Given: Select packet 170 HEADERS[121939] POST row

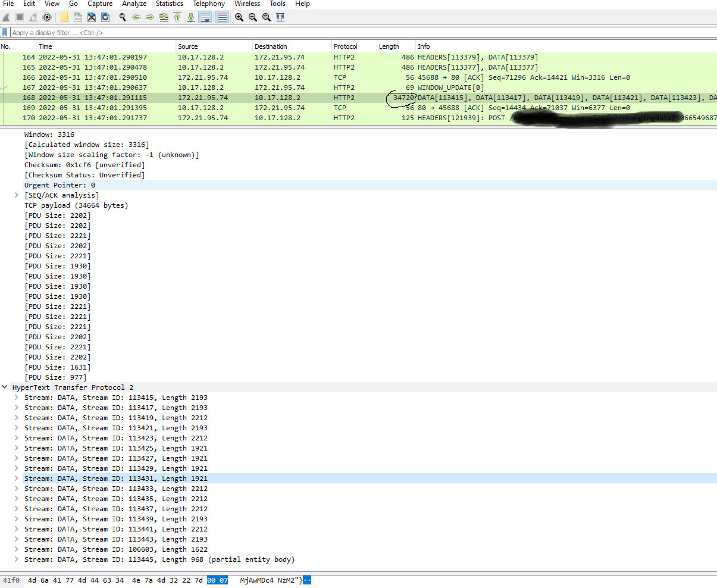Looking at the screenshot, I should 358,118.
